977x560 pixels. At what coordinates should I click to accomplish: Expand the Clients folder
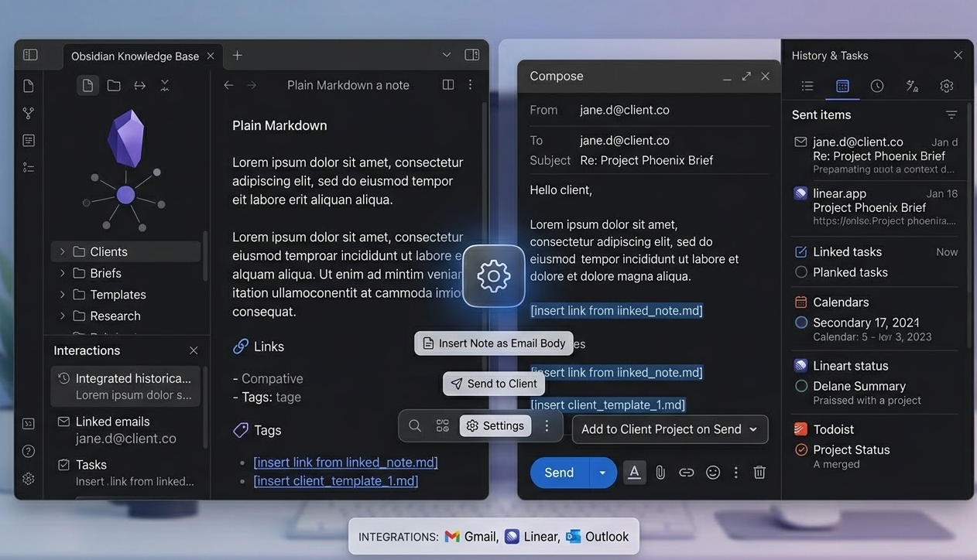[62, 251]
